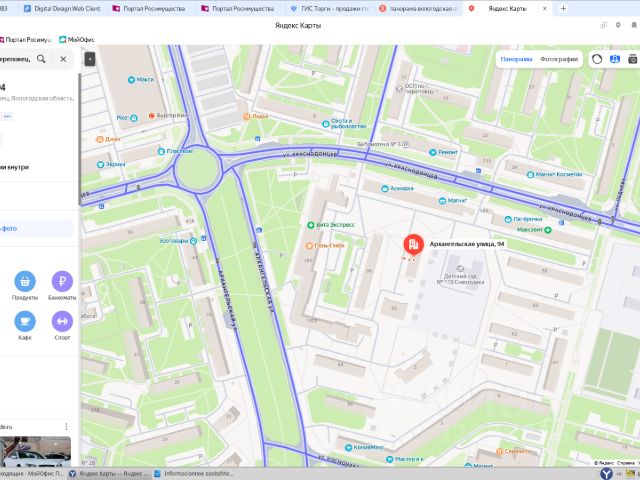Click the Джан cafe marker
Viewport: 640px width, 480px height.
coord(100,139)
